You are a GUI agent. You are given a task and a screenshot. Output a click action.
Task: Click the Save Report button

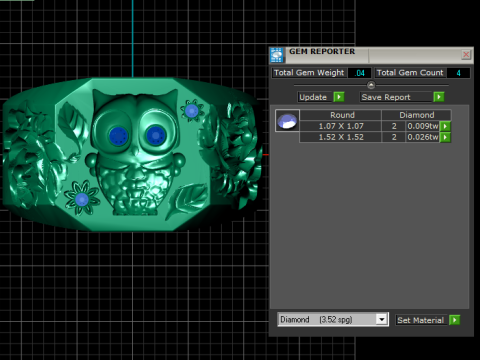(x=396, y=97)
